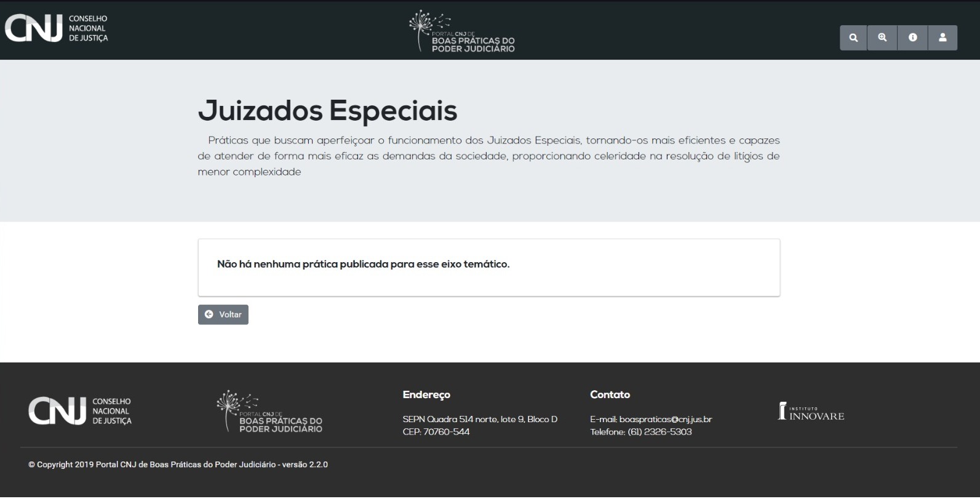Click the footer Boas Práticas dandelion logo
This screenshot has width=980, height=504.
pos(269,412)
